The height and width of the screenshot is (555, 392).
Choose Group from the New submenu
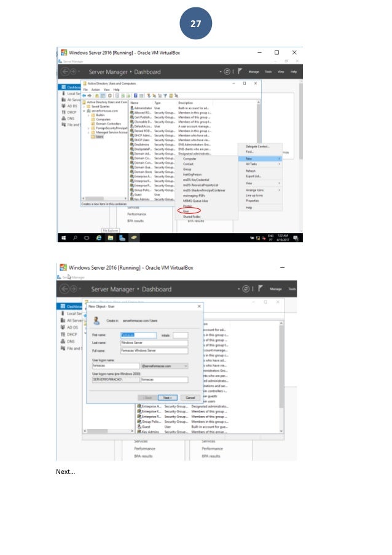187,169
